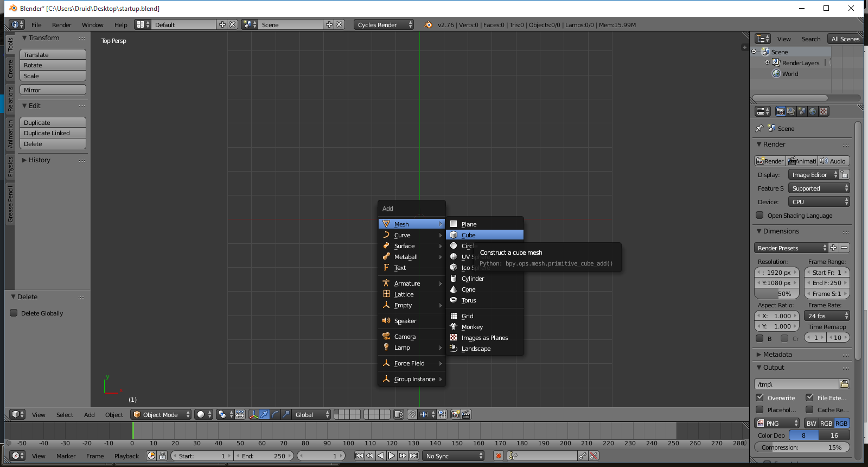Image resolution: width=868 pixels, height=467 pixels.
Task: Click the Mirror button
Action: pos(53,90)
